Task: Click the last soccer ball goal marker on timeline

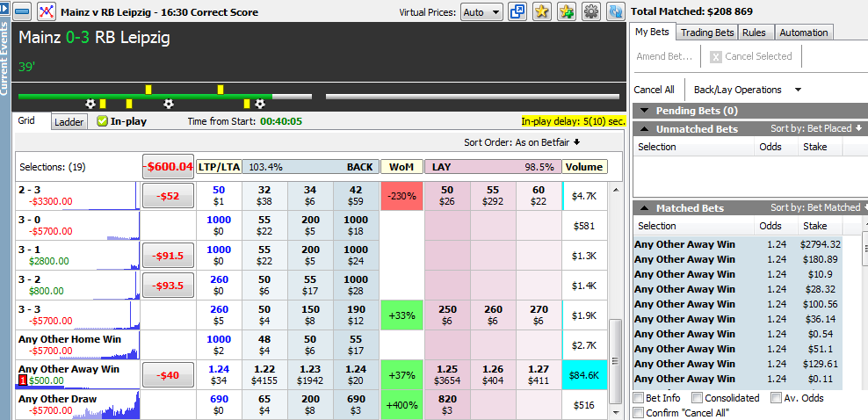Action: point(260,104)
